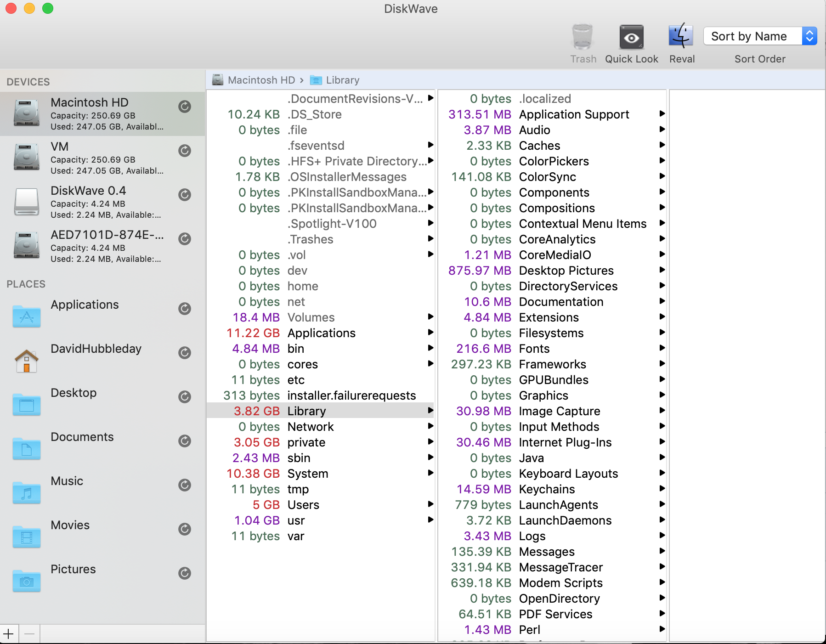826x644 pixels.
Task: Open the Sort by Name dropdown
Action: click(760, 36)
